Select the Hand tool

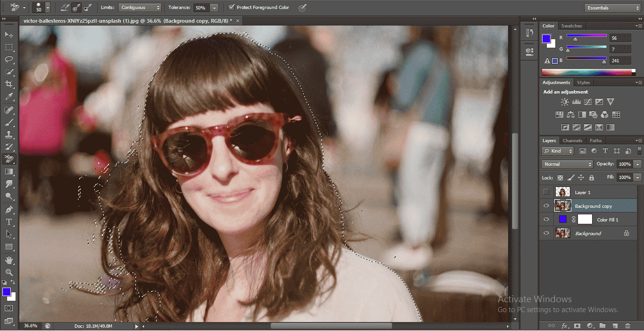pos(9,260)
